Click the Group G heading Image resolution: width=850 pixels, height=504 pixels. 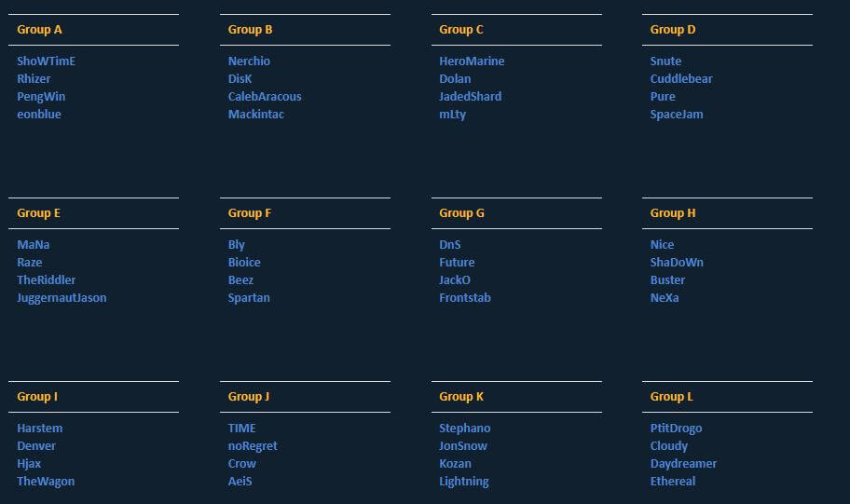click(461, 213)
